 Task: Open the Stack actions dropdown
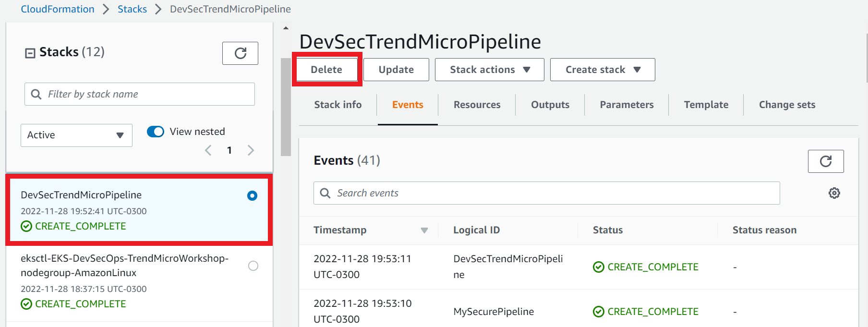[490, 70]
